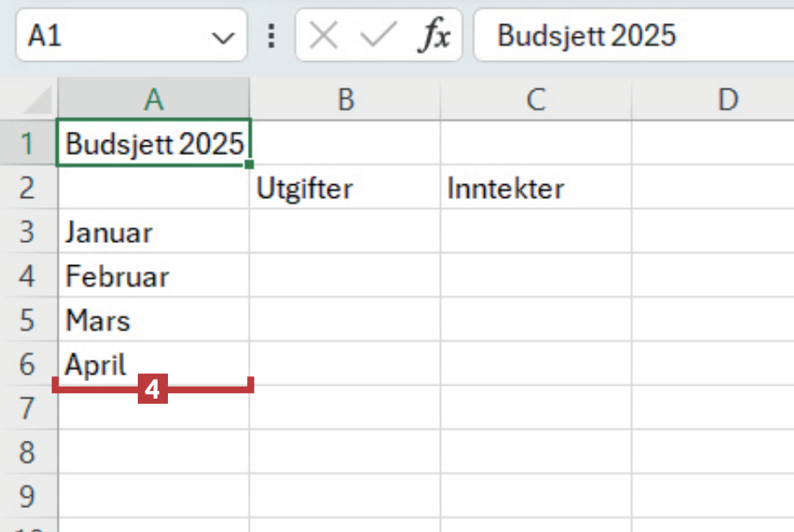Click the three-dot formula bar resize handle
Screen dimensions: 794x532
click(272, 36)
